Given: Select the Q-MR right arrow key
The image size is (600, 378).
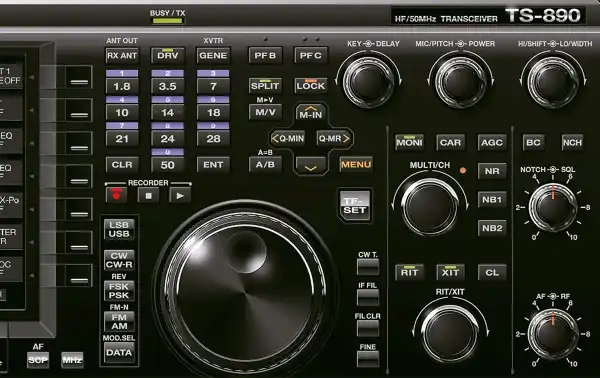Looking at the screenshot, I should (334, 138).
